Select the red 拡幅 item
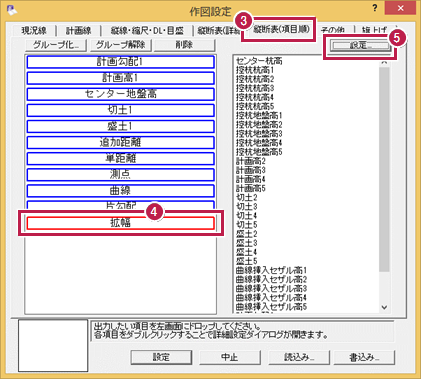Screen dimensions: 421x379 pyautogui.click(x=120, y=223)
